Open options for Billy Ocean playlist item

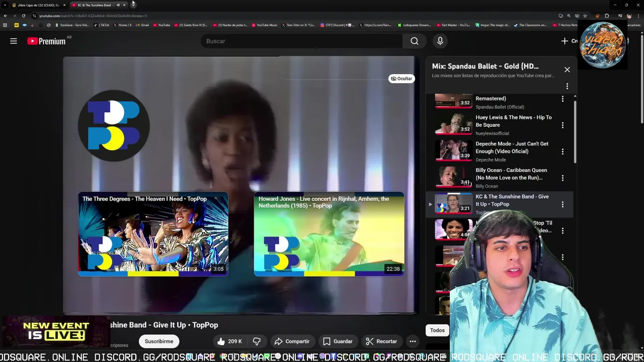click(x=562, y=178)
